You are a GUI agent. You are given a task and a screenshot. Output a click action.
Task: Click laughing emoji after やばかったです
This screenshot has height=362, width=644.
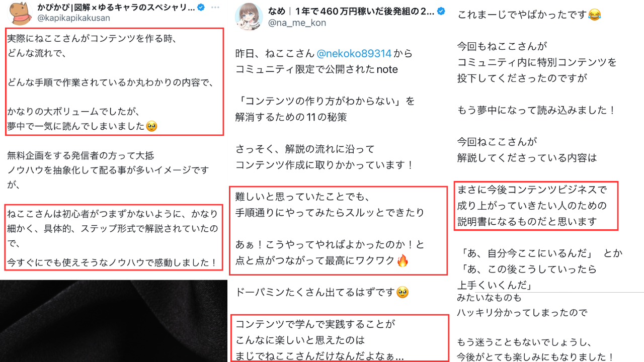pos(594,16)
